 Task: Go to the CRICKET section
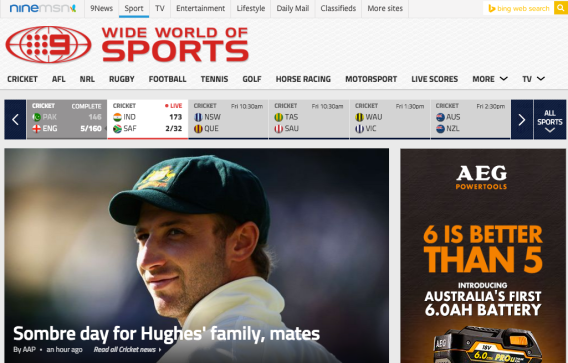22,79
